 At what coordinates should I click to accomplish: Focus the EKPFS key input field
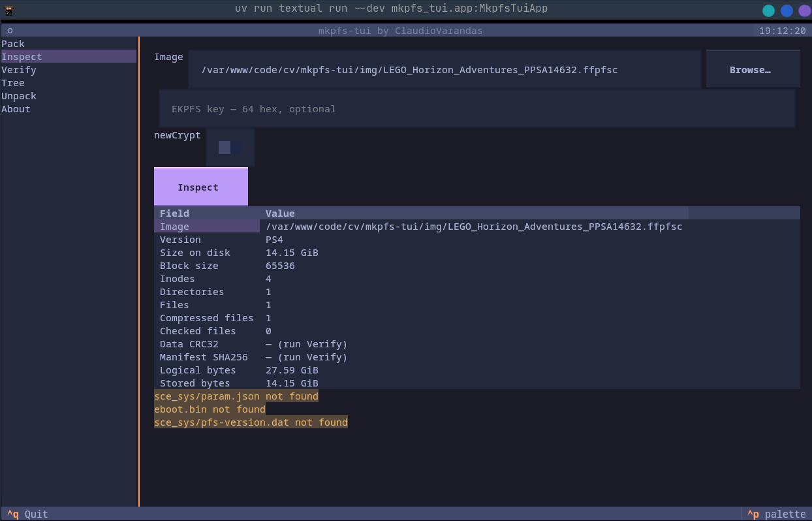477,108
